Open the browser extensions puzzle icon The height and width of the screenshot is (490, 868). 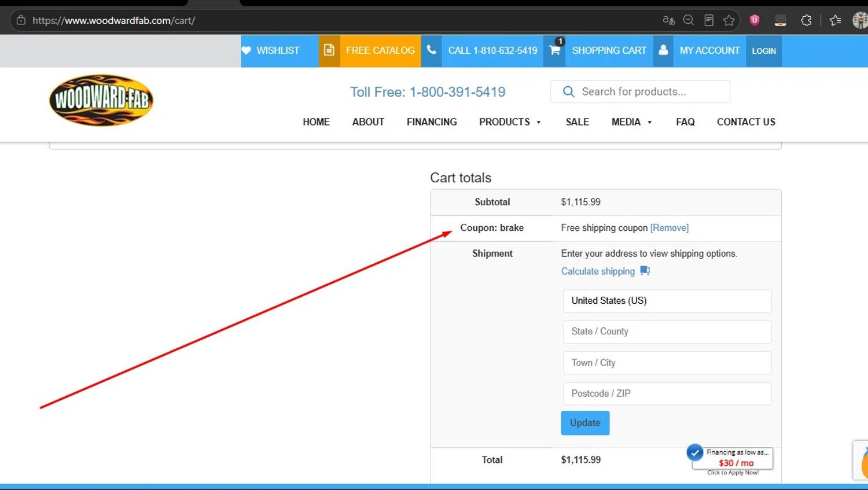(x=806, y=20)
